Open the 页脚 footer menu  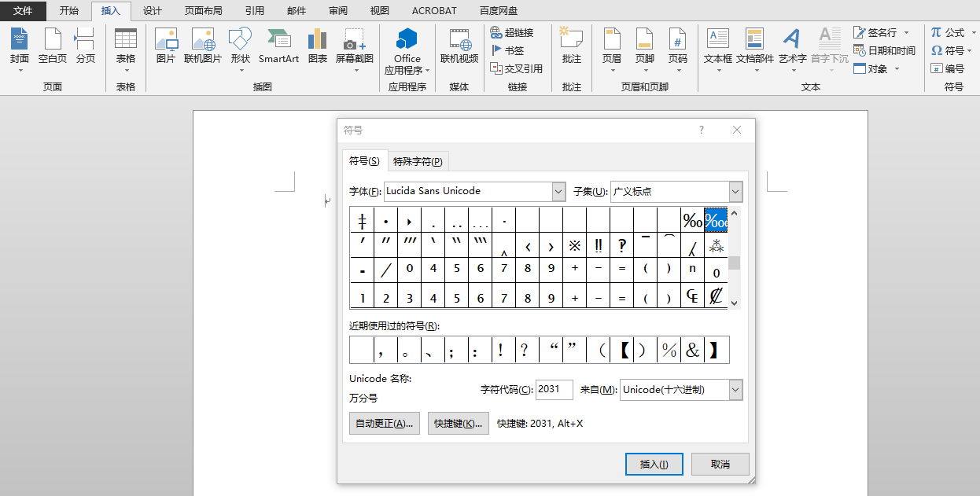pos(645,51)
